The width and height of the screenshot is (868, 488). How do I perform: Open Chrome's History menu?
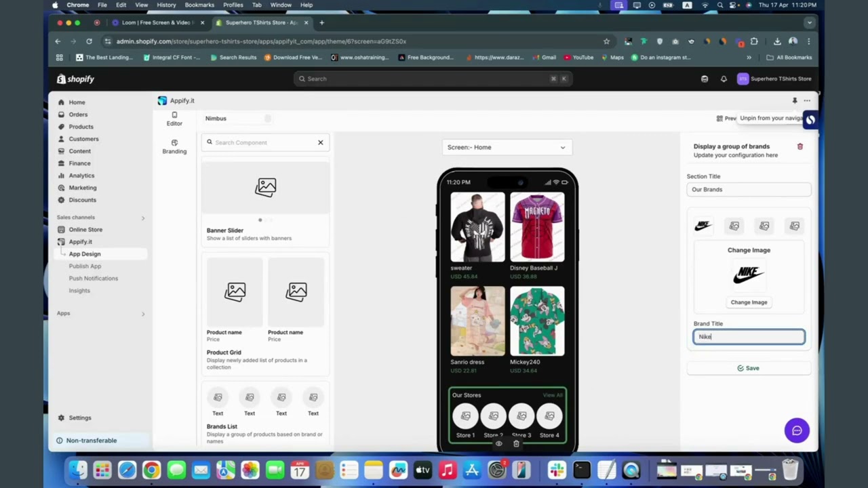(166, 5)
